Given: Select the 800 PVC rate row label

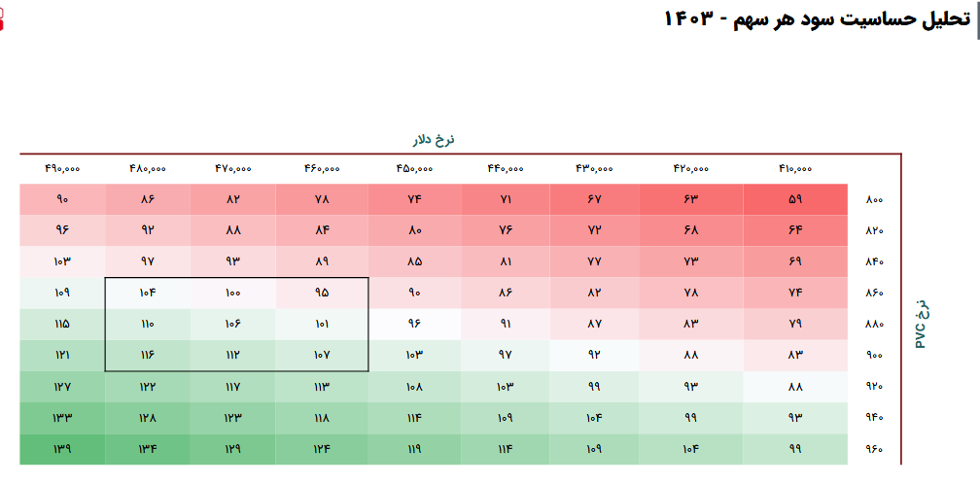Looking at the screenshot, I should pos(874,200).
